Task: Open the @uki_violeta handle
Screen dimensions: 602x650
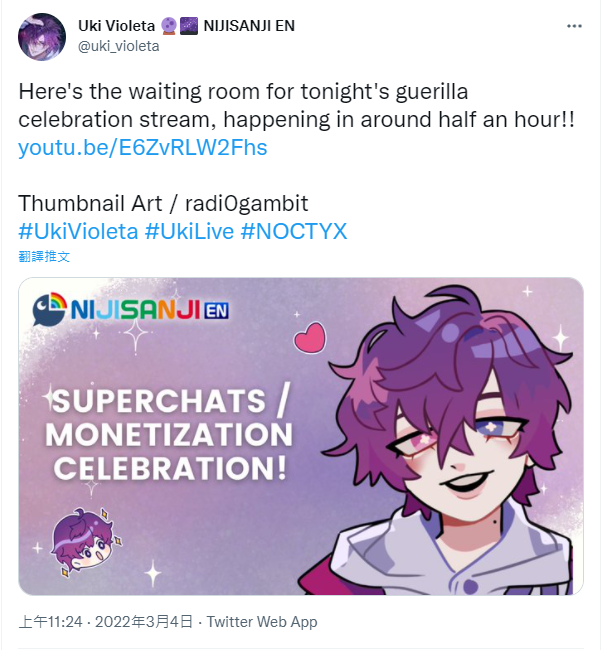Action: 119,46
